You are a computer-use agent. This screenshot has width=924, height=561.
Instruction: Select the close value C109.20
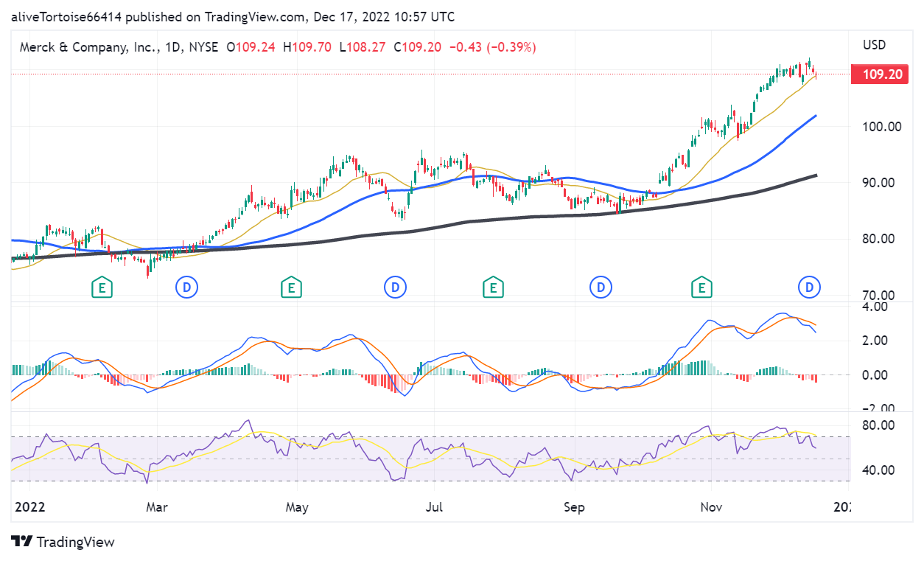(417, 47)
